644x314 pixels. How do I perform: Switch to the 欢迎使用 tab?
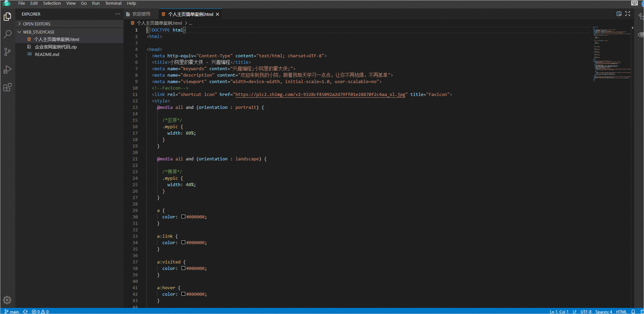[x=141, y=14]
